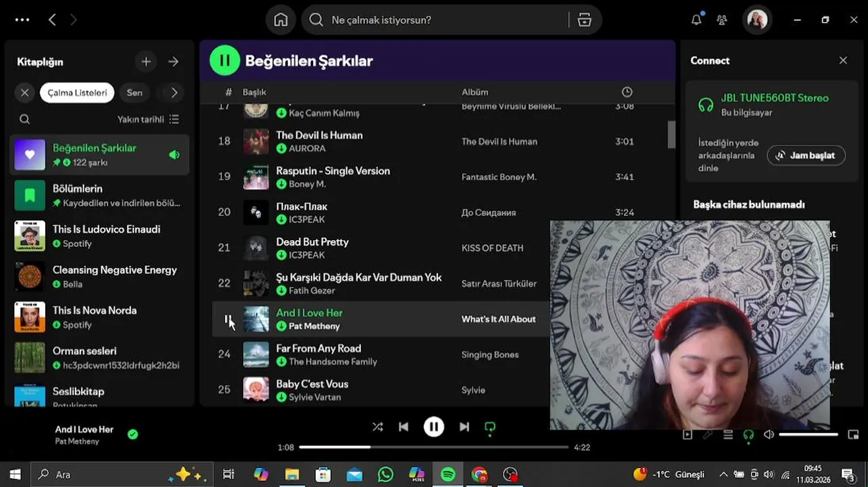Pause the And I Love Her row
Screen dimensions: 868x487
[228, 319]
